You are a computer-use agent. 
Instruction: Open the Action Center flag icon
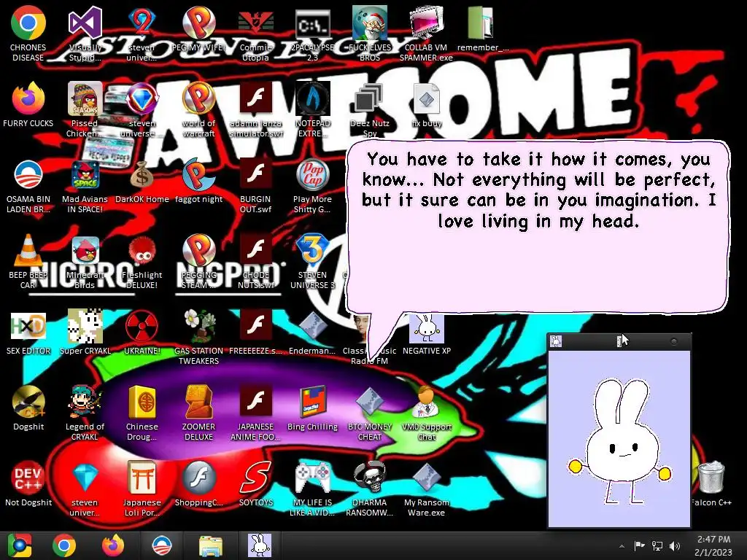click(639, 545)
